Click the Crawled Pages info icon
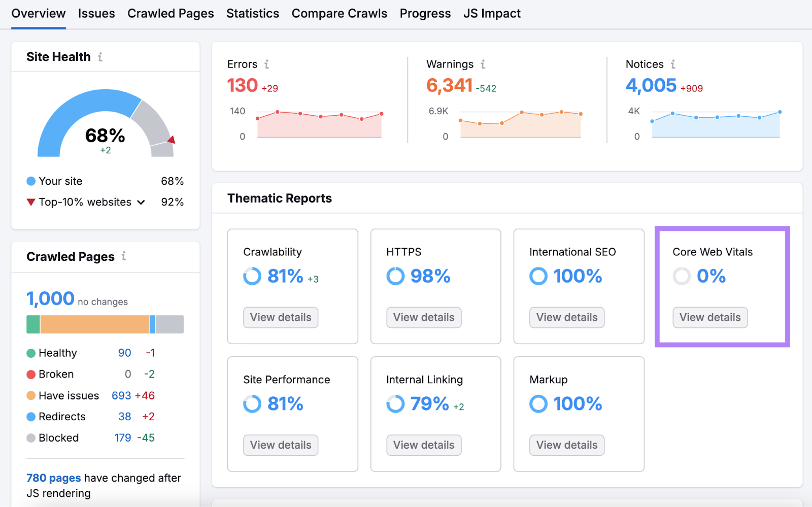 coord(123,256)
